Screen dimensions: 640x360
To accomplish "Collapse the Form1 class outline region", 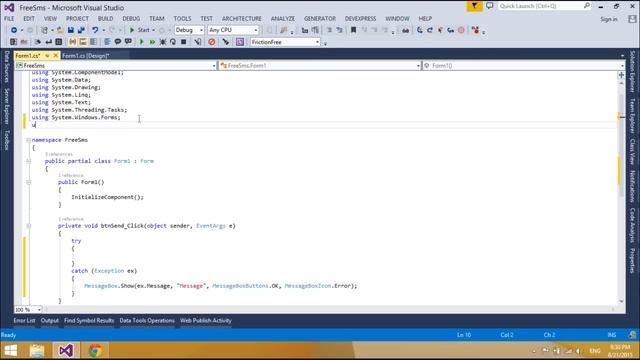I will pos(29,161).
